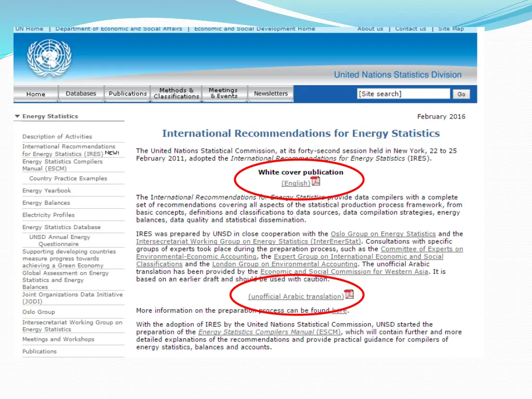
Task: Open International Recommendations for Energy Statistics (IRES) sidebar link
Action: pos(69,150)
